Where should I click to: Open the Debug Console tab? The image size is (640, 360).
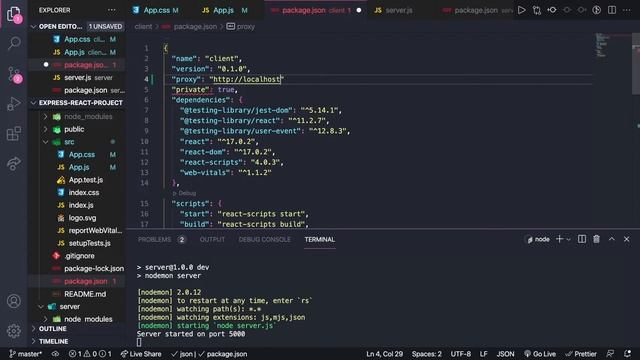pos(264,240)
